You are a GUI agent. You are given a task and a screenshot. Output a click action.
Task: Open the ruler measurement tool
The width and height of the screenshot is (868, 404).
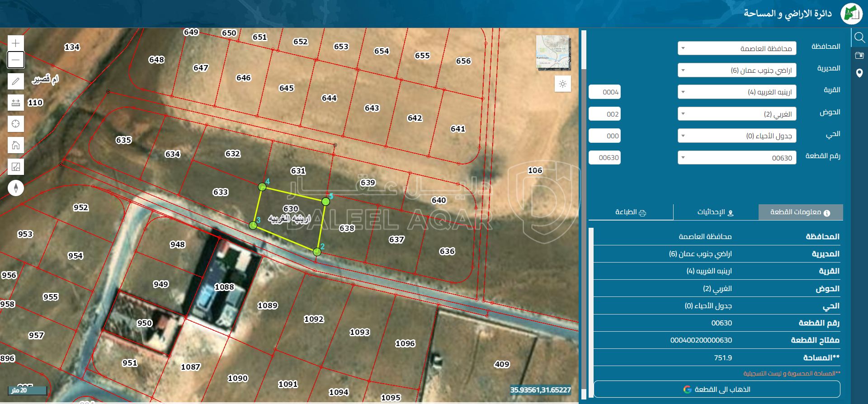point(16,103)
